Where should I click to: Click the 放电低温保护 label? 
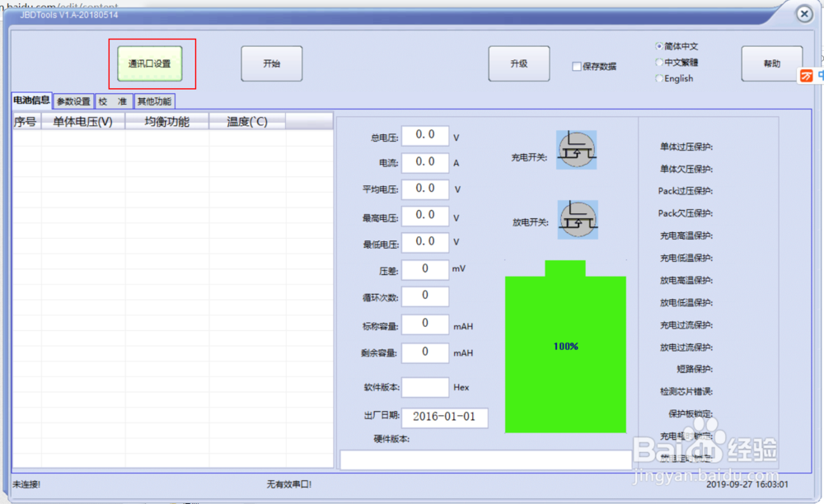686,302
